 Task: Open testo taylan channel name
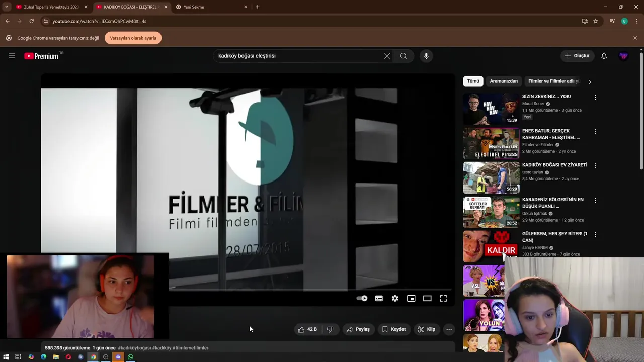pos(533,172)
